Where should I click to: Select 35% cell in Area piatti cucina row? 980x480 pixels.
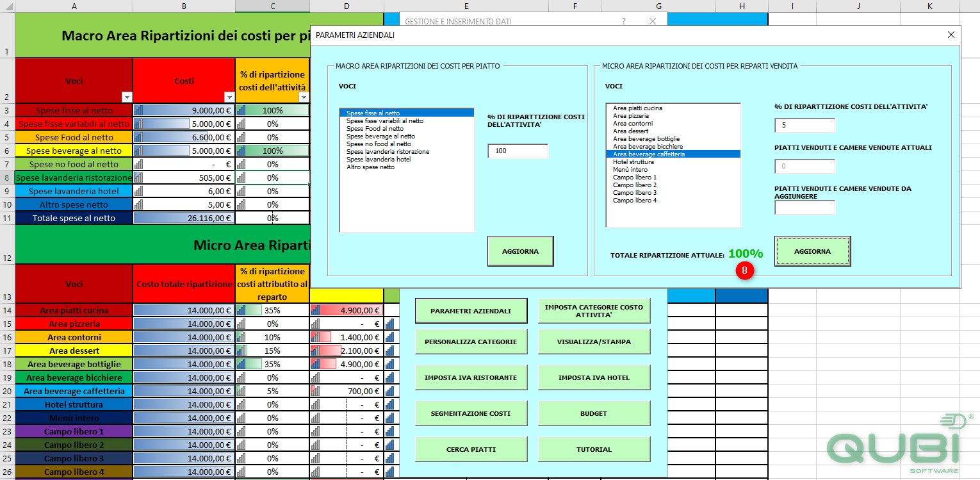point(272,310)
